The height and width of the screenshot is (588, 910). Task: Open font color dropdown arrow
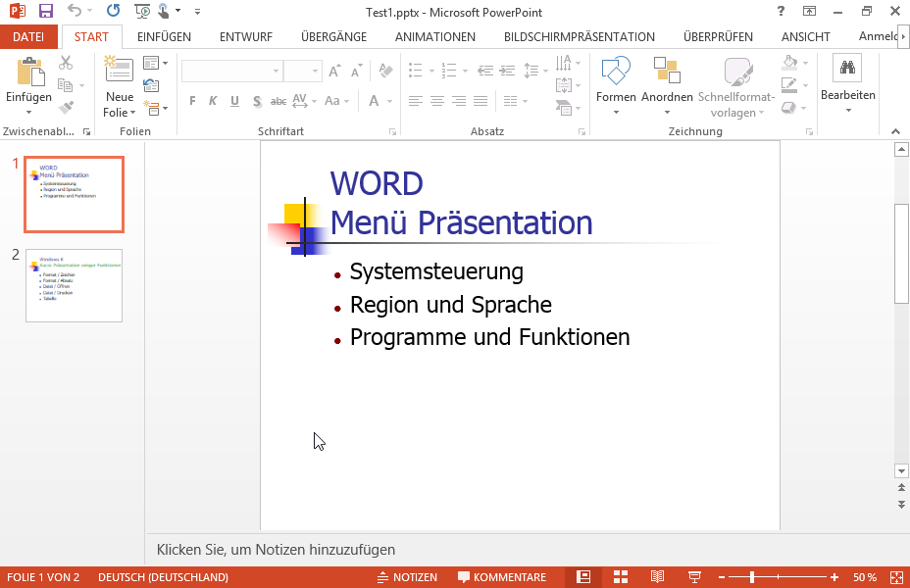click(x=390, y=102)
